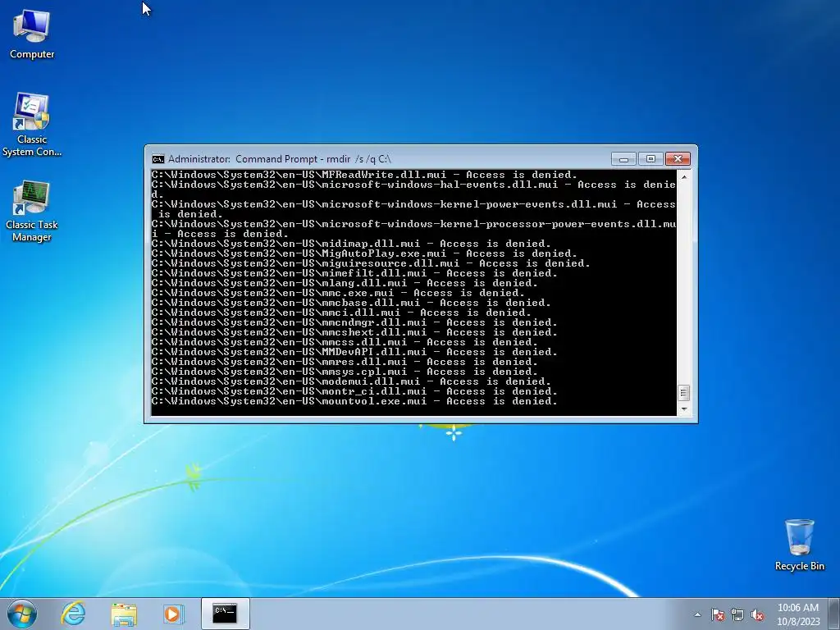
Task: Open Windows Explorer from the taskbar
Action: 124,614
